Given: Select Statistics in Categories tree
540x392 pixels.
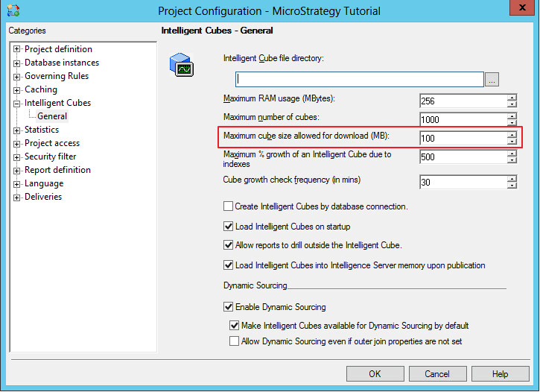Looking at the screenshot, I should pos(42,130).
